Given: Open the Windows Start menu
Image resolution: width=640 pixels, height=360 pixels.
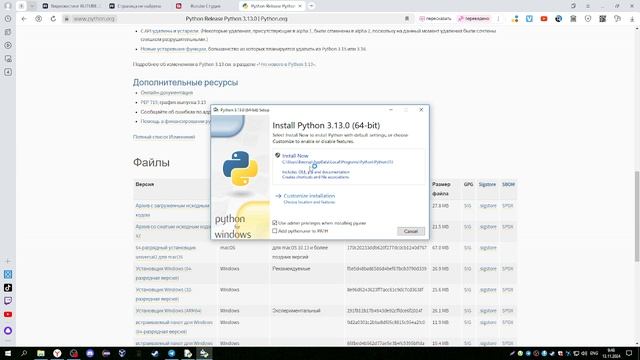Looking at the screenshot, I should tap(8, 353).
